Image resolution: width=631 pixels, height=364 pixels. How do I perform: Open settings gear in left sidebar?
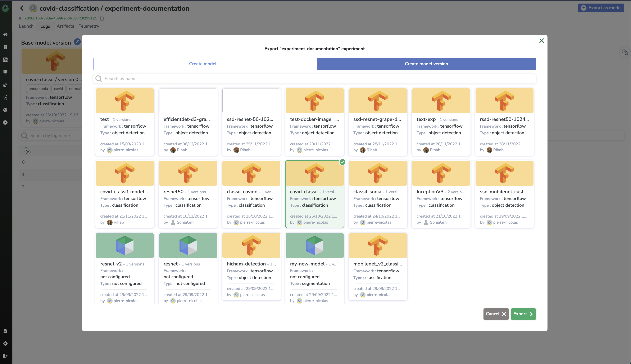click(x=5, y=343)
